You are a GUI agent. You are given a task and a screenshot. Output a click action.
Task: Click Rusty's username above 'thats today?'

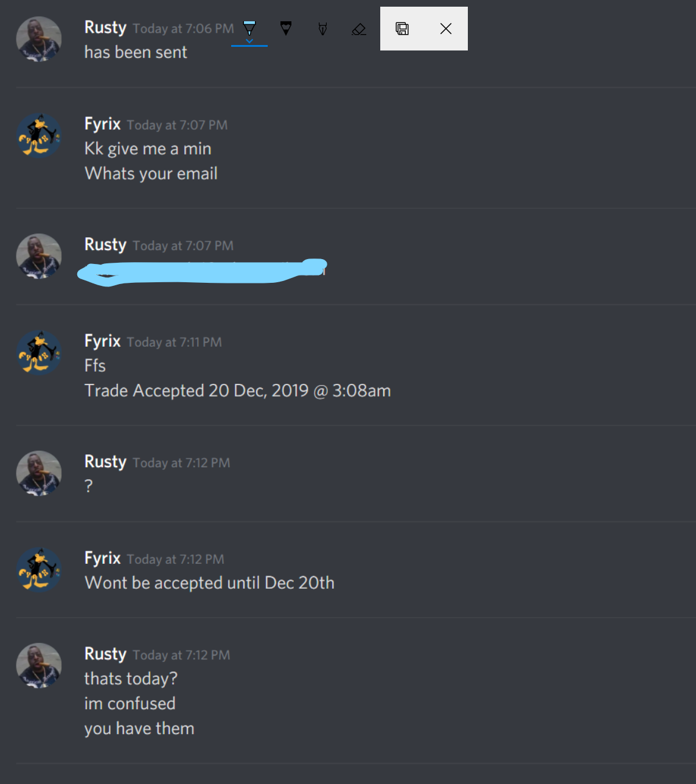pyautogui.click(x=105, y=654)
